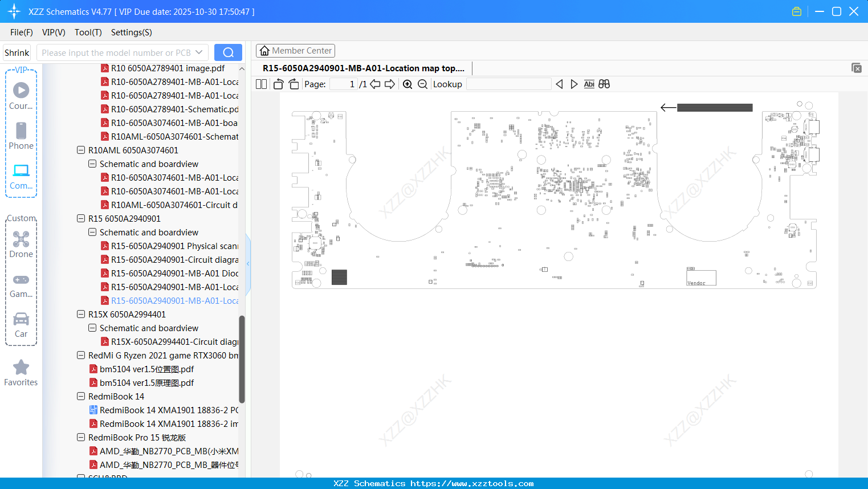Viewport: 868px width, 489px height.
Task: Open the model number dropdown arrow
Action: [x=199, y=52]
